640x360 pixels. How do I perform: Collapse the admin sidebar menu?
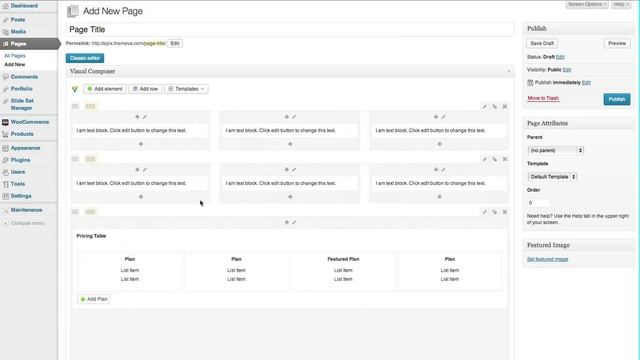coord(24,223)
